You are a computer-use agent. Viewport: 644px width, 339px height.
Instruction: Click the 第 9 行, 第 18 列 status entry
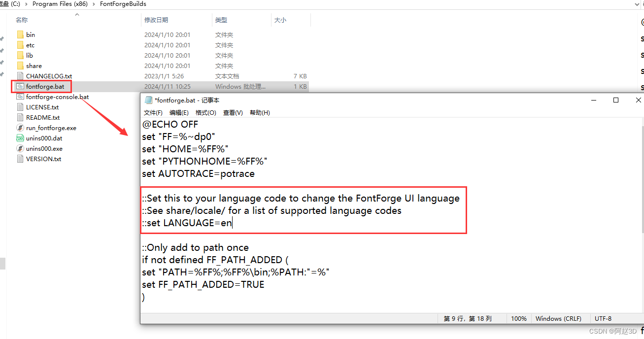(x=468, y=318)
